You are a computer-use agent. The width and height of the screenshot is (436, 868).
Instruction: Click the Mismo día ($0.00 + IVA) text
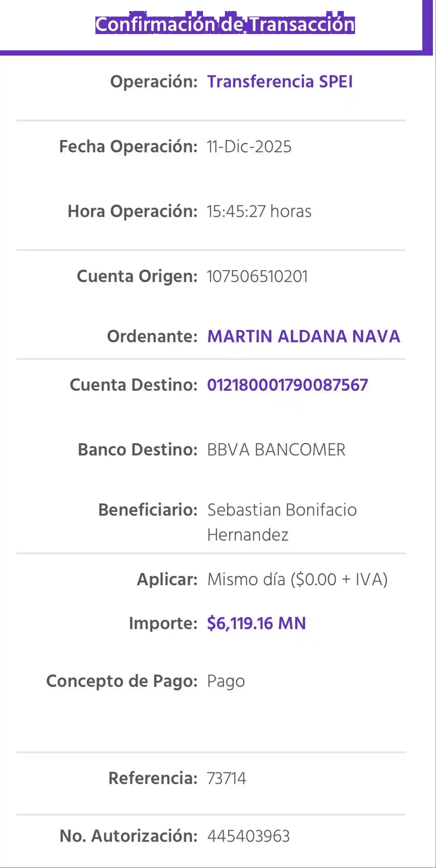(297, 579)
